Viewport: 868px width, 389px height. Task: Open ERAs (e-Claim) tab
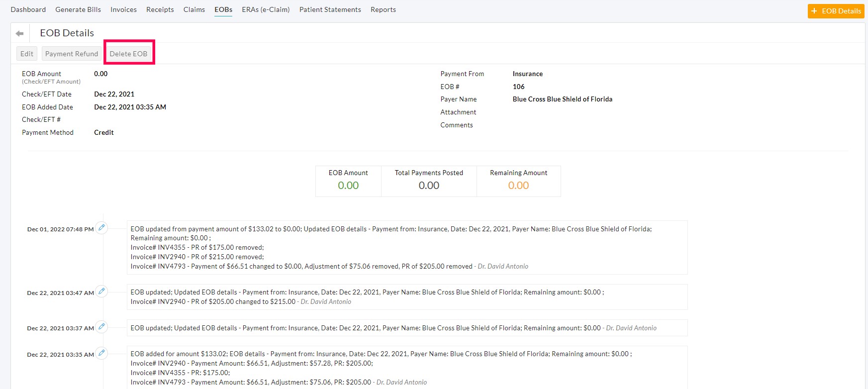pyautogui.click(x=266, y=9)
